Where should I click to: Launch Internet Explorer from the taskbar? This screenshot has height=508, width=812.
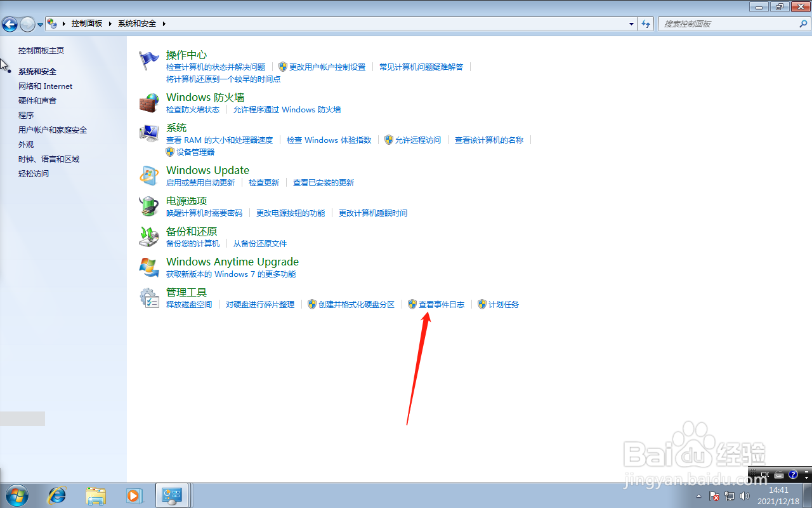tap(57, 495)
